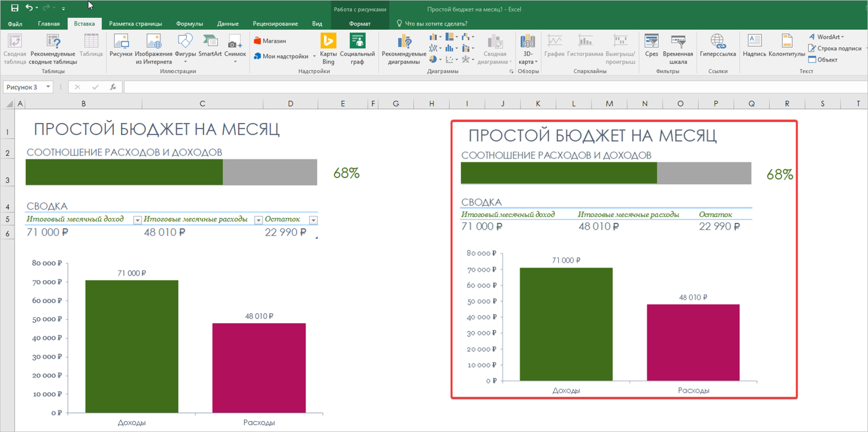This screenshot has height=432, width=868.
Task: Switch to the Формулы ribbon tab
Action: (189, 24)
